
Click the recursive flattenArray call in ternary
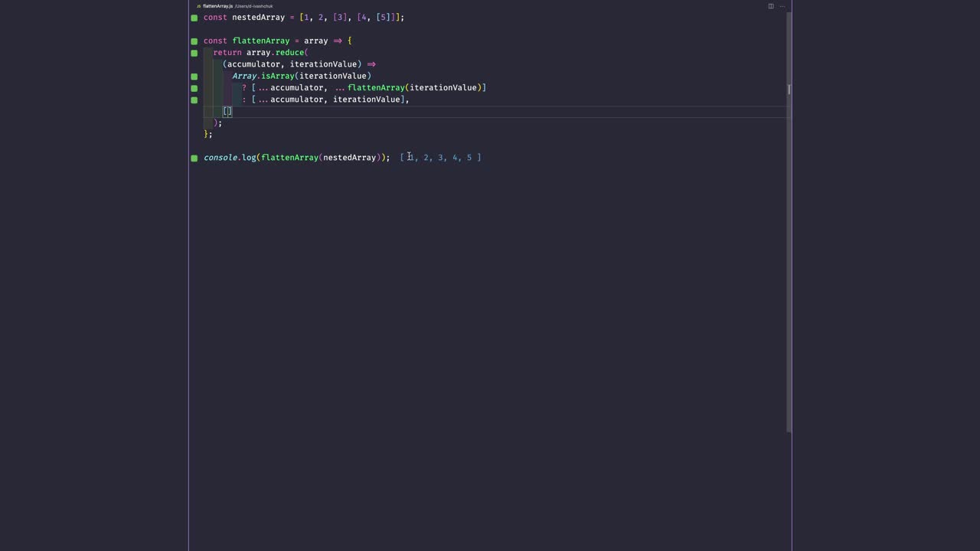376,88
